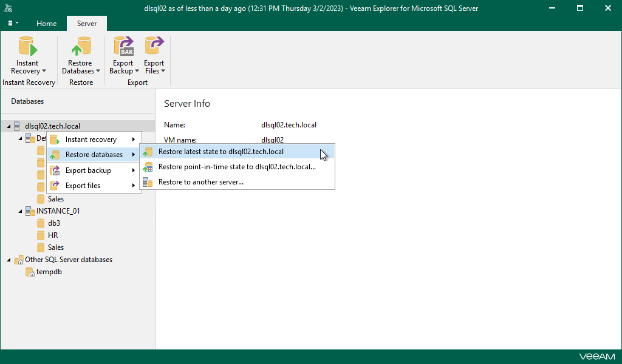The height and width of the screenshot is (364, 622).
Task: Switch to the Home ribbon tab
Action: point(46,23)
